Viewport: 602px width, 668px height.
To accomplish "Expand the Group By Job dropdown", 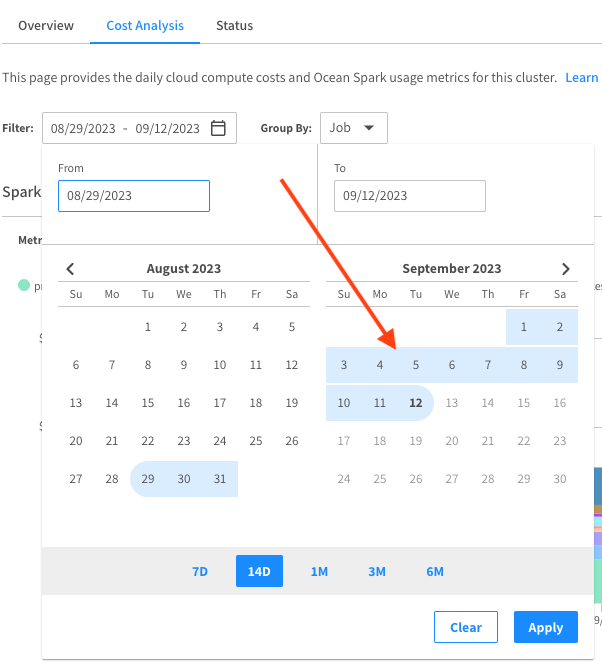I will [x=353, y=128].
